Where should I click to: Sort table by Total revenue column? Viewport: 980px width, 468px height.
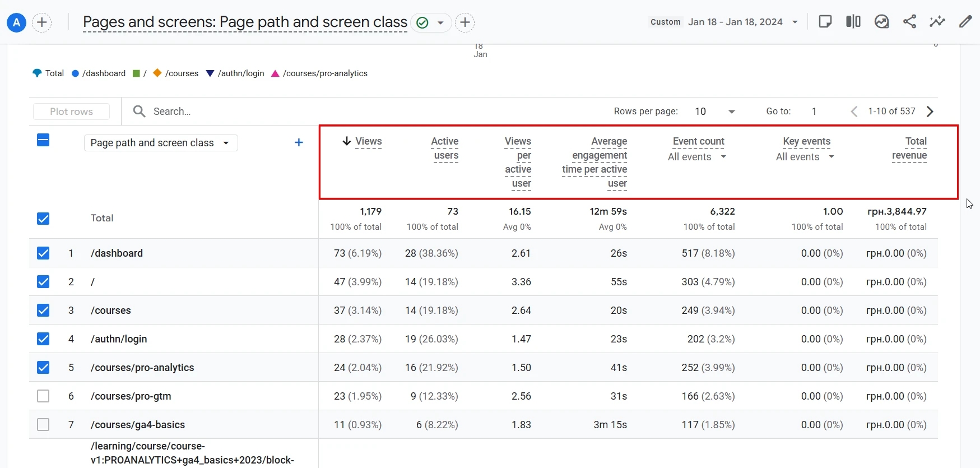[909, 149]
